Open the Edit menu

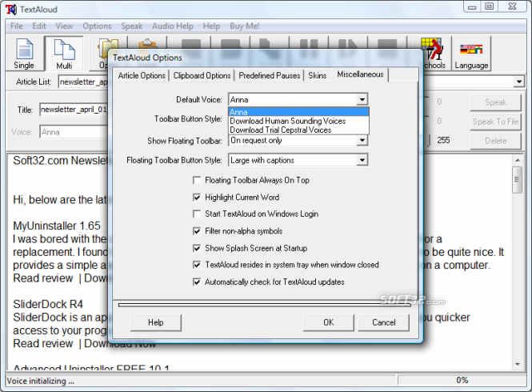coord(39,26)
